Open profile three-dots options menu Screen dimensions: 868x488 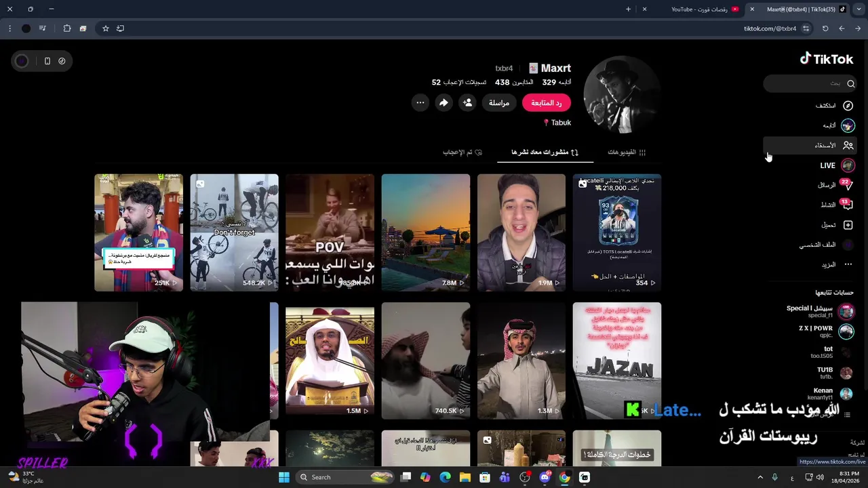coord(420,102)
